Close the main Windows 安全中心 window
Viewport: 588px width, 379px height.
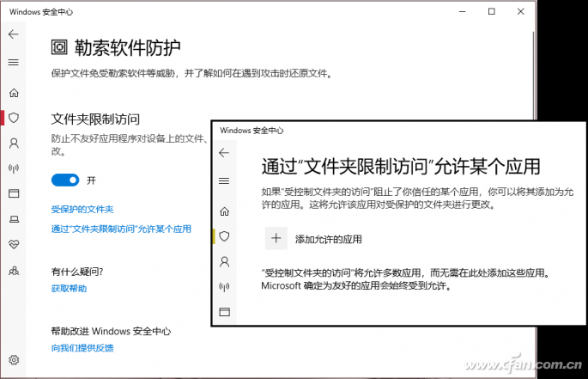tap(520, 12)
